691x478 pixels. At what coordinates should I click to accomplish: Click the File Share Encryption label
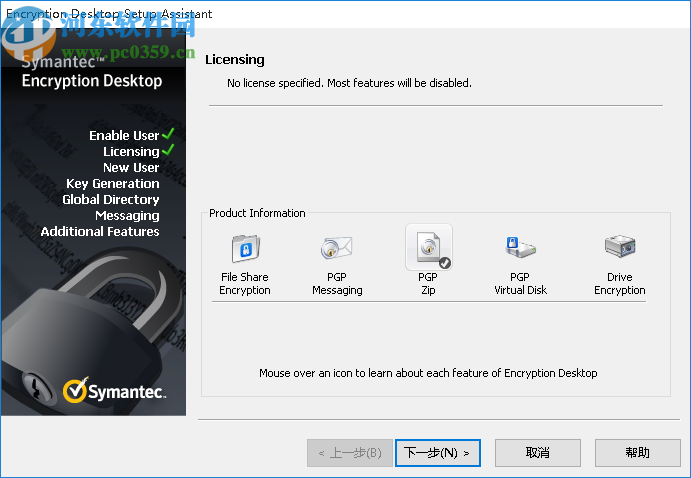(x=245, y=284)
